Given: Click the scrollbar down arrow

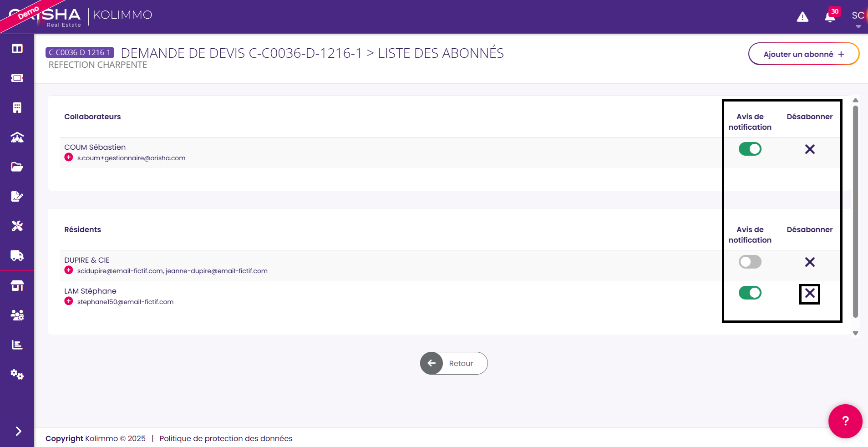Looking at the screenshot, I should pyautogui.click(x=855, y=333).
